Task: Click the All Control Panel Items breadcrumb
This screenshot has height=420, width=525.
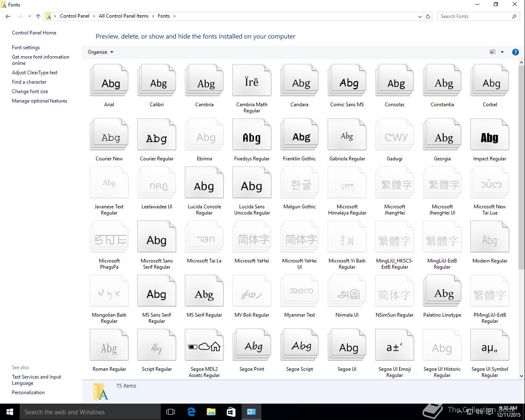Action: pyautogui.click(x=123, y=16)
